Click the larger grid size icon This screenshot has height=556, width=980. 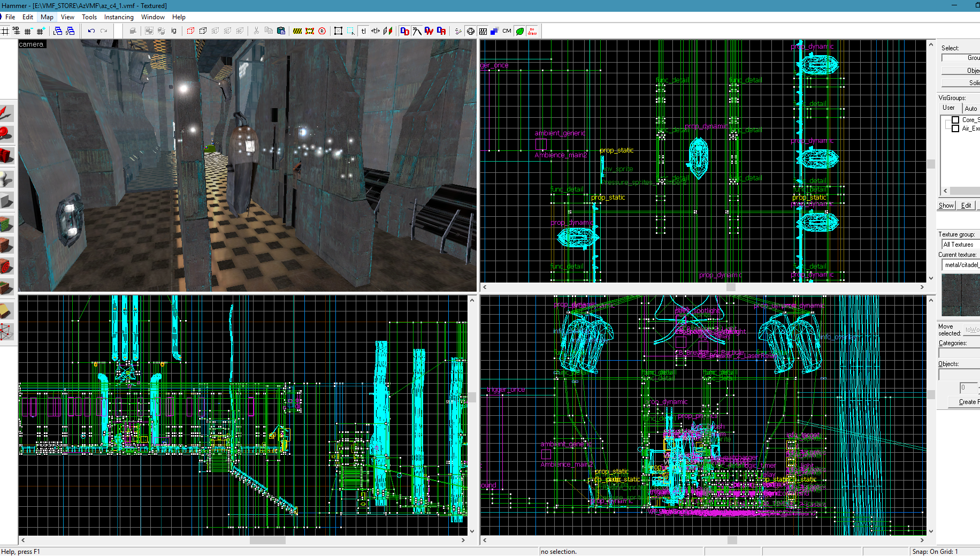tap(41, 31)
